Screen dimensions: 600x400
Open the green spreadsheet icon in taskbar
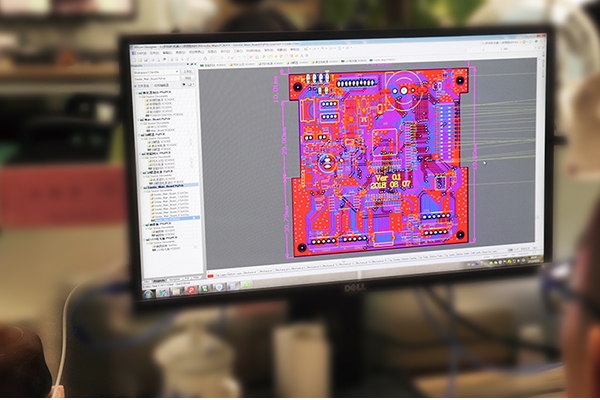[x=205, y=289]
